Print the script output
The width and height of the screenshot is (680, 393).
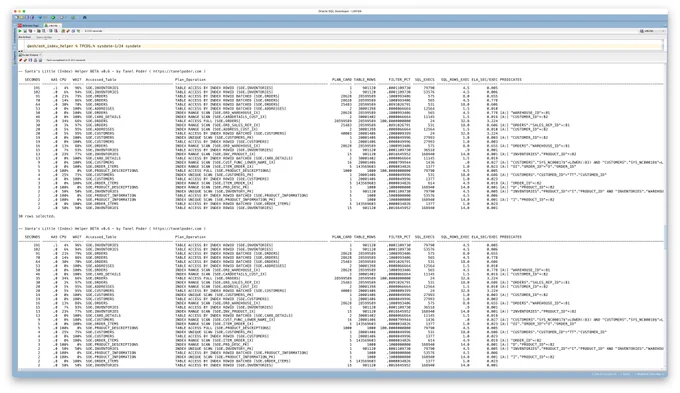click(x=36, y=60)
